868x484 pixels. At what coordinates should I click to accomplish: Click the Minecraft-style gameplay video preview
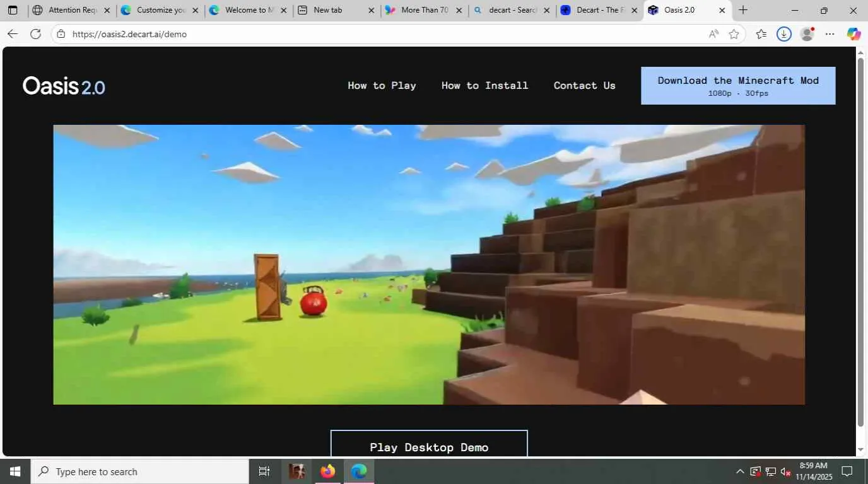[429, 265]
